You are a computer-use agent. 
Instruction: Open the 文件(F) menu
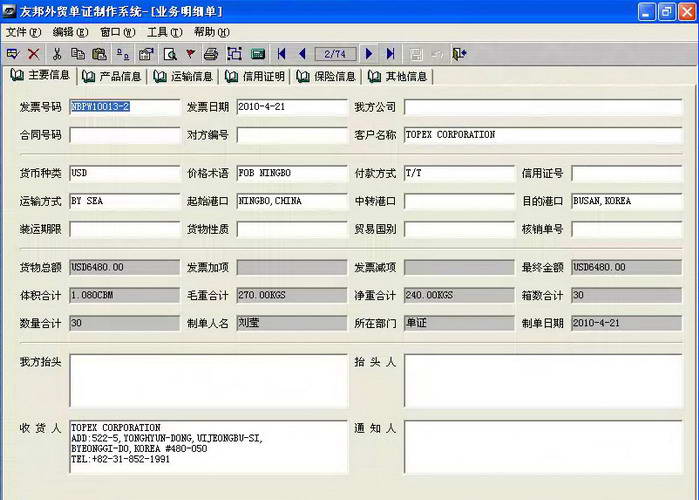(23, 32)
